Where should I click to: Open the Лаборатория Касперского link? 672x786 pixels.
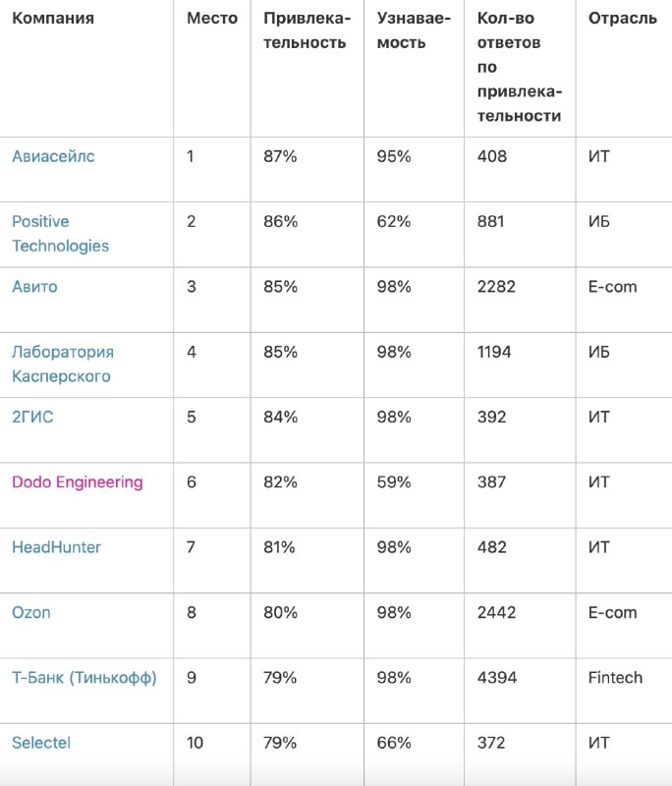point(63,364)
